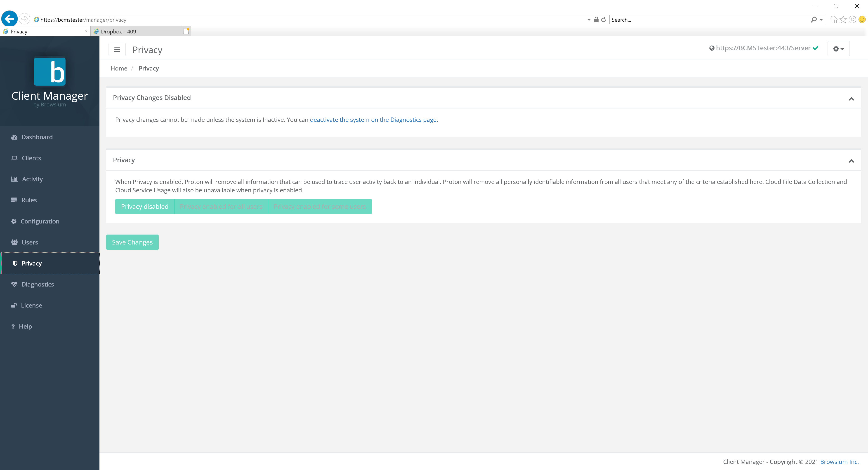Toggle the sidebar with the hamburger icon
This screenshot has height=470, width=868.
pos(117,49)
